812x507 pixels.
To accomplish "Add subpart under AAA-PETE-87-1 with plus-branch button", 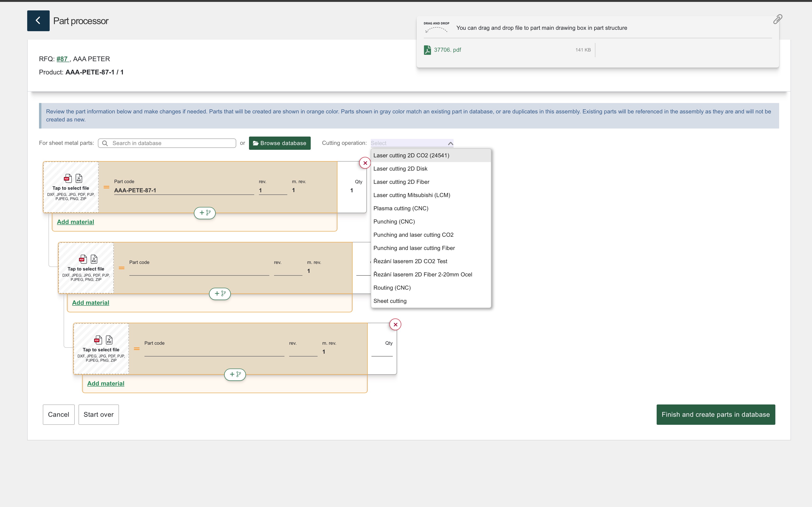I will (205, 213).
